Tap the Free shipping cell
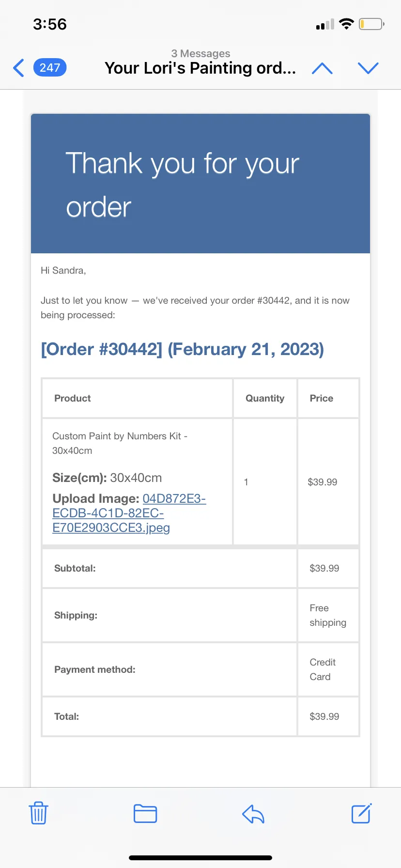This screenshot has height=868, width=401. pyautogui.click(x=328, y=615)
